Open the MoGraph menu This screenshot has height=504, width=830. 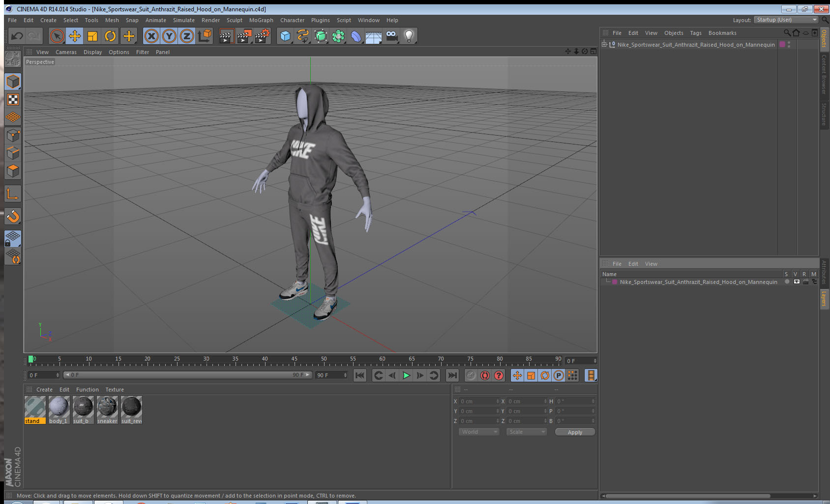(x=261, y=20)
